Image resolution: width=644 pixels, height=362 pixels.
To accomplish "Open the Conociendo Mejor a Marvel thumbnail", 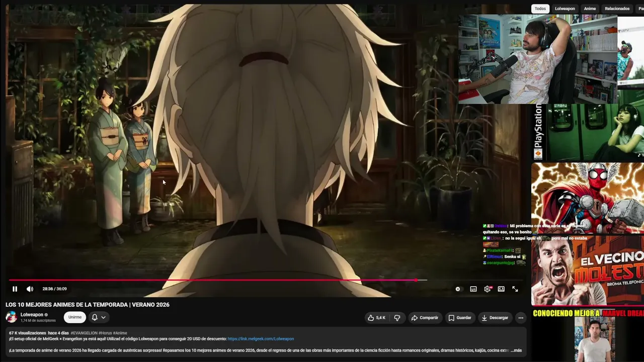I will click(x=588, y=334).
